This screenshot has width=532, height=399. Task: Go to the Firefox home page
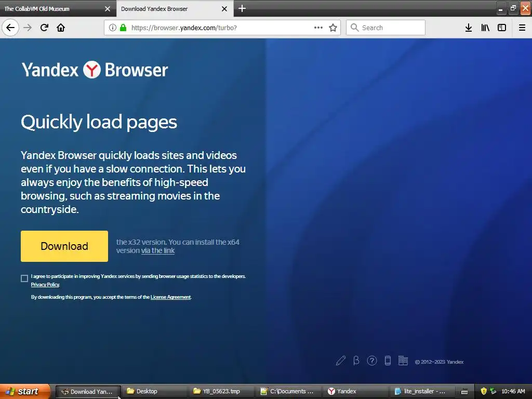pyautogui.click(x=61, y=28)
